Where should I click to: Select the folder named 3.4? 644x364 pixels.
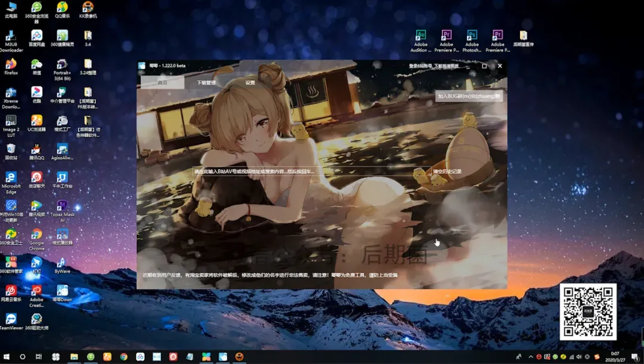coord(88,39)
